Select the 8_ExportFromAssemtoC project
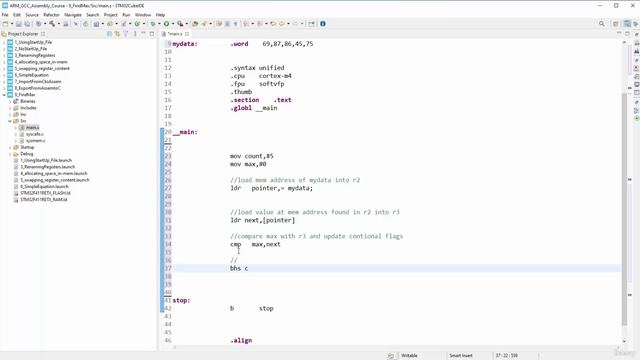This screenshot has height=360, width=640. click(38, 88)
